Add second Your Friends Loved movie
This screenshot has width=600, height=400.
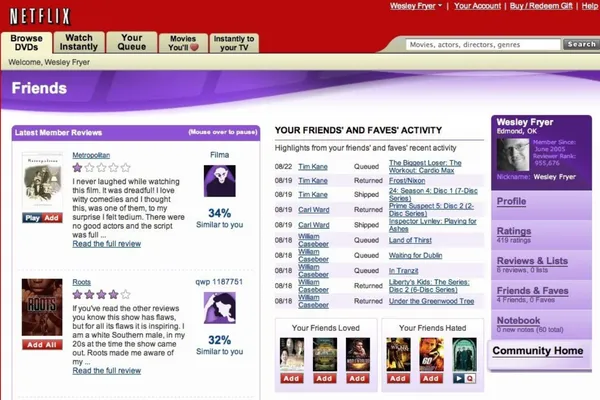pyautogui.click(x=324, y=379)
